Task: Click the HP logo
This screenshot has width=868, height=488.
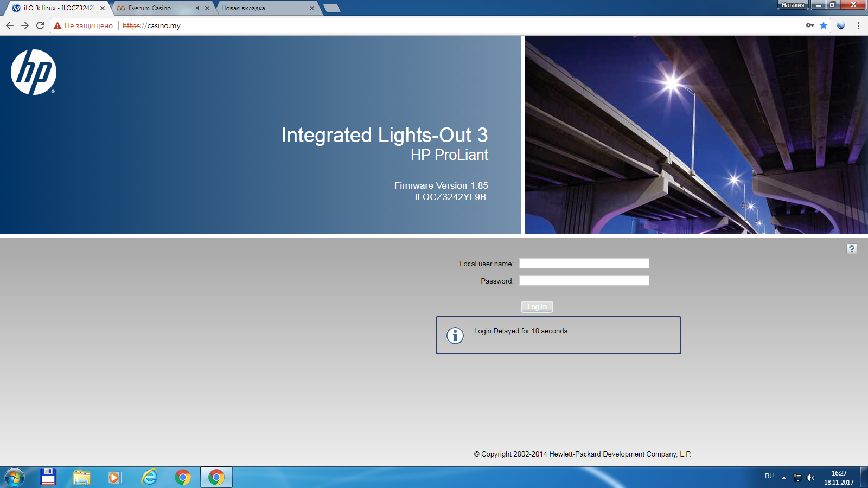Action: (x=34, y=72)
